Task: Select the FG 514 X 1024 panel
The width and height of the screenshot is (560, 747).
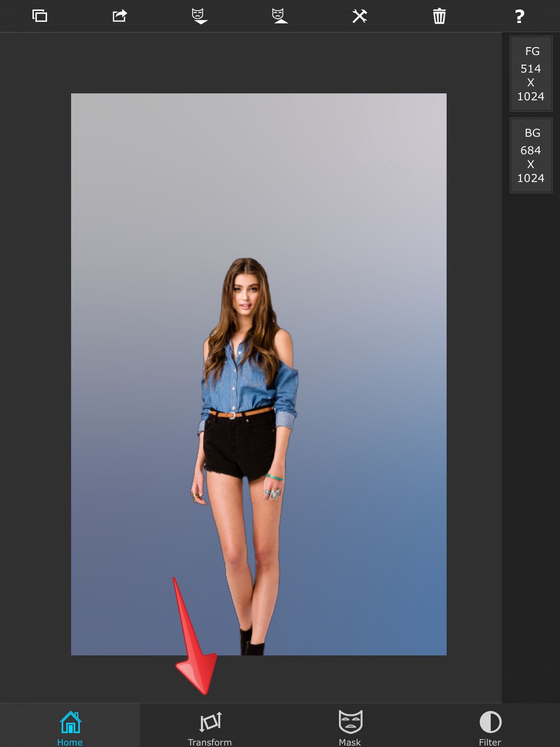Action: [x=531, y=74]
